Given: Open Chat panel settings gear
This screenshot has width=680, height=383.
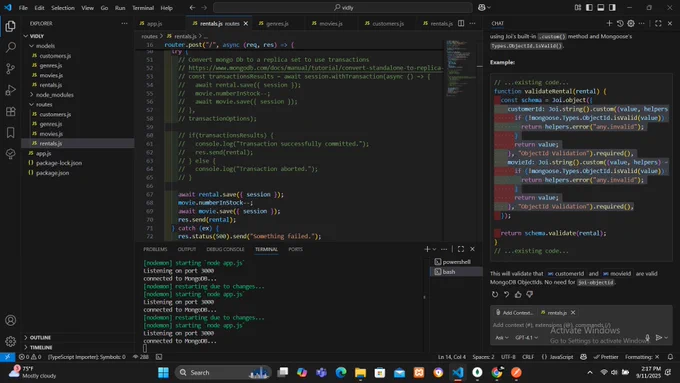Looking at the screenshot, I should pyautogui.click(x=631, y=23).
